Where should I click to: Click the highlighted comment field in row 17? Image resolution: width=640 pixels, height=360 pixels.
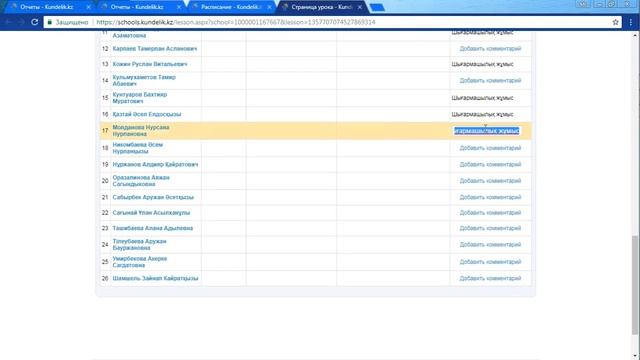tap(487, 131)
